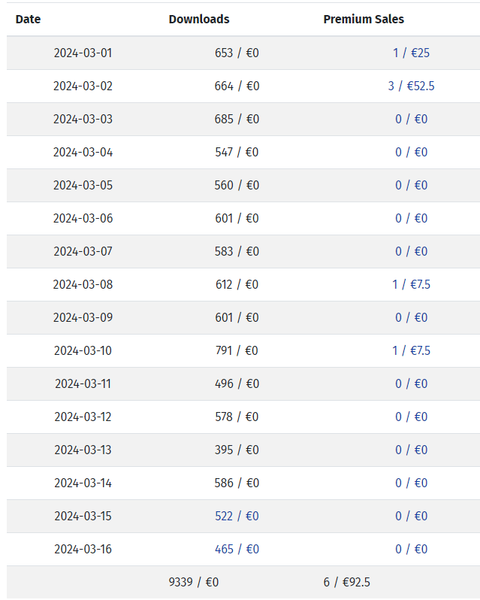Click the 791 / €0 downloads cell

pos(237,351)
